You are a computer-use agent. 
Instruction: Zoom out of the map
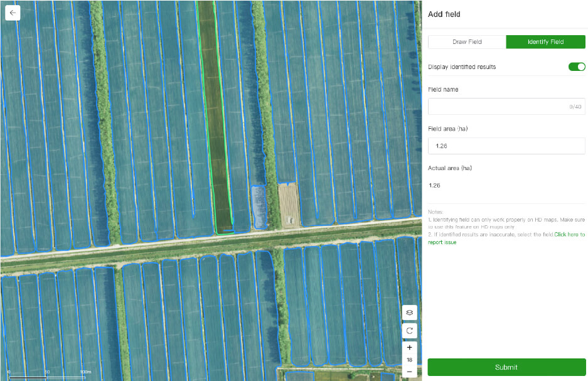(410, 372)
